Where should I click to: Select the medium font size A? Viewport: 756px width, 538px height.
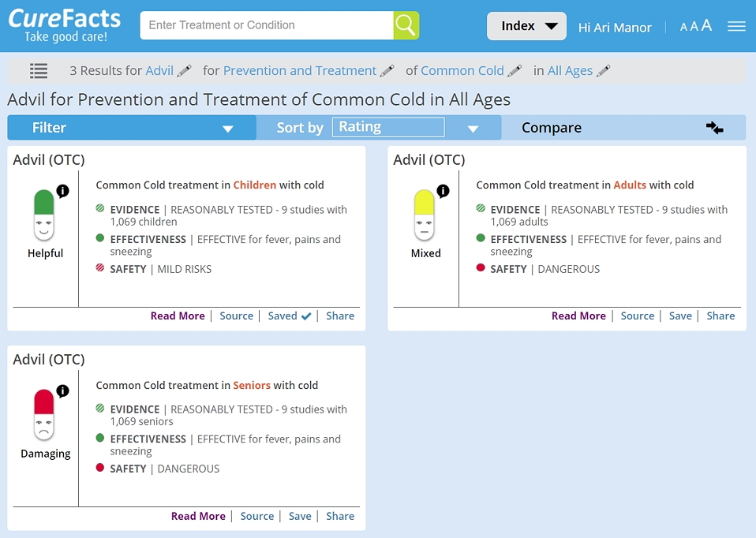694,27
